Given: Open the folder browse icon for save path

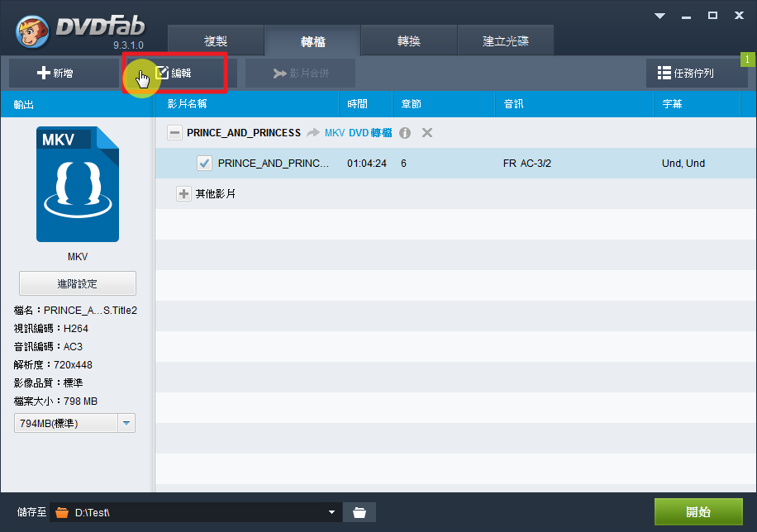Looking at the screenshot, I should 359,512.
